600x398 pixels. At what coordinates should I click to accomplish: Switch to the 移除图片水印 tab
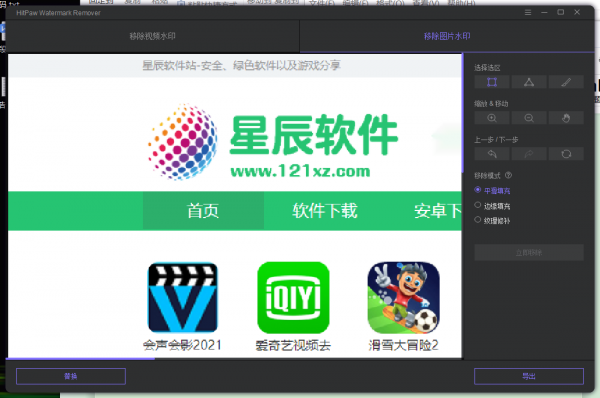[x=447, y=36]
